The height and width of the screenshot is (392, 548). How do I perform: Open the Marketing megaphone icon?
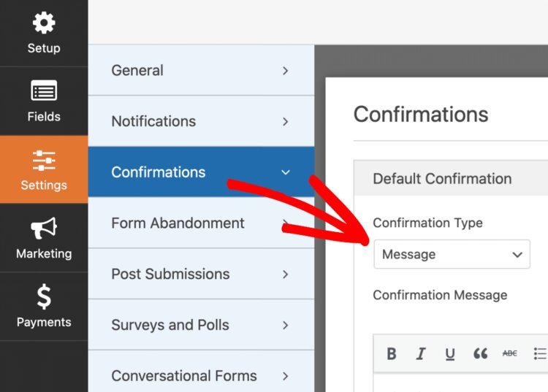[x=44, y=228]
